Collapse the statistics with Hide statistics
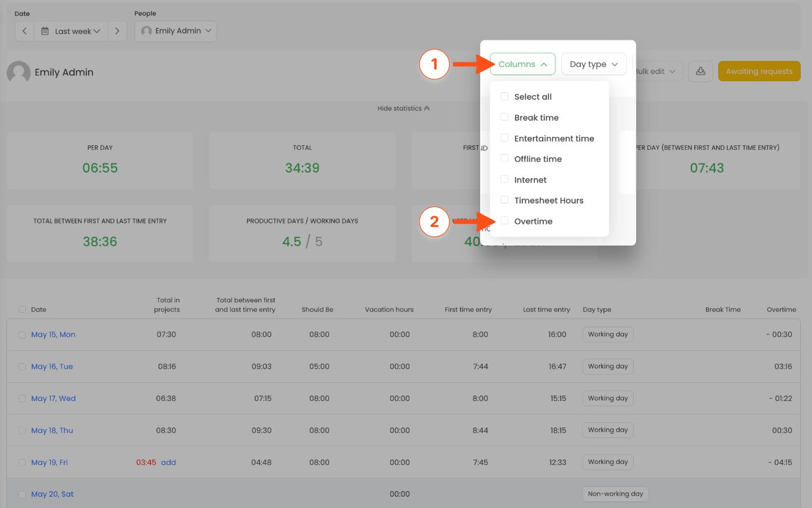 click(404, 108)
